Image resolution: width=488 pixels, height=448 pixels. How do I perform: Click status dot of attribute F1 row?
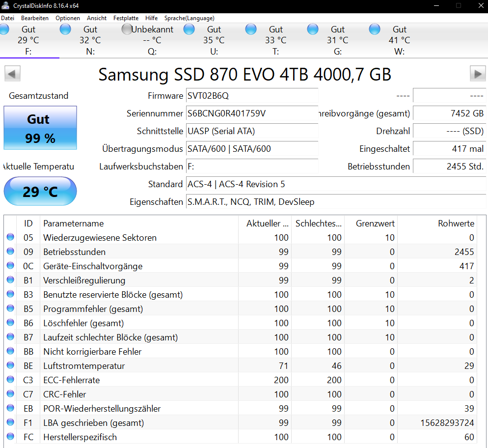click(x=11, y=422)
